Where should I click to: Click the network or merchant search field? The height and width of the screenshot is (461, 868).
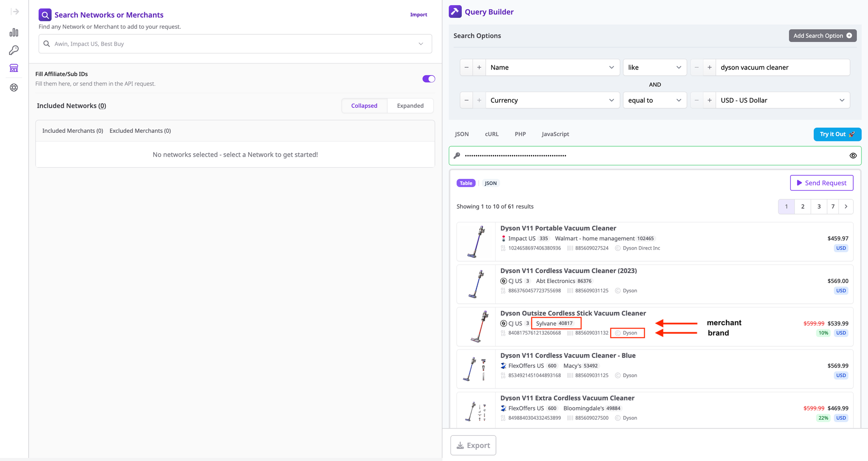pos(235,44)
